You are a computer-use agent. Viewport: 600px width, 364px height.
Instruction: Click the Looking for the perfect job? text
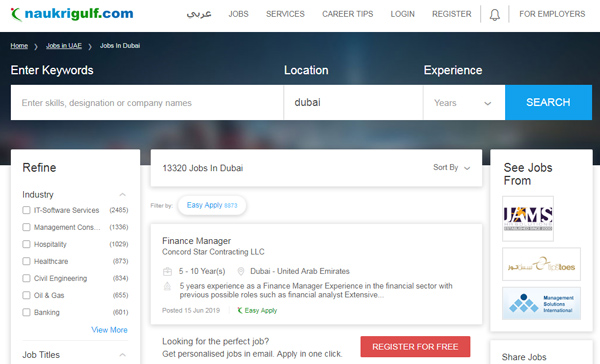(215, 341)
